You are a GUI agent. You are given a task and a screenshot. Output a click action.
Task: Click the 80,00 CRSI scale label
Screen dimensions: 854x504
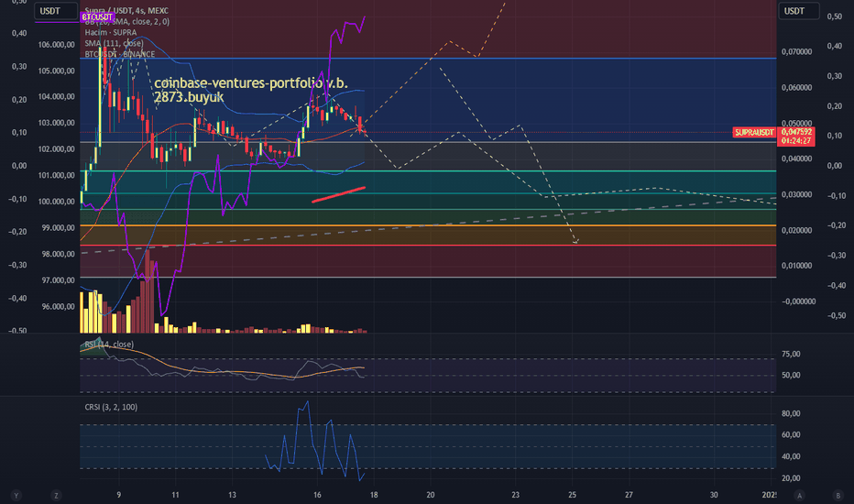click(x=791, y=413)
